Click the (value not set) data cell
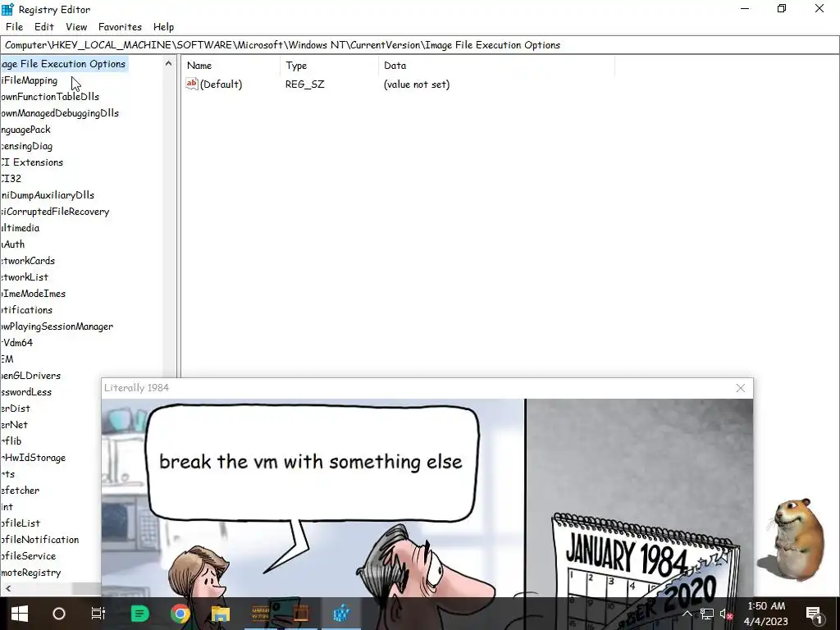The width and height of the screenshot is (840, 630). click(x=417, y=84)
